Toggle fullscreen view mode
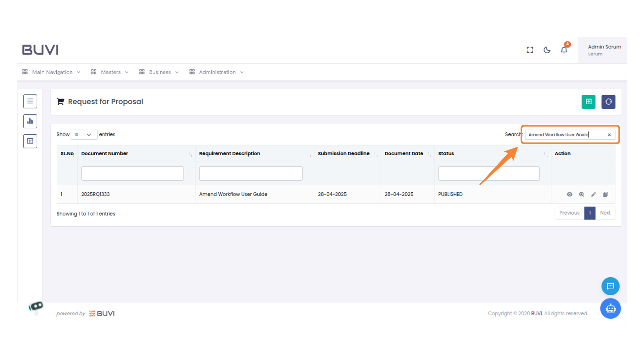Viewport: 644px width, 362px height. pyautogui.click(x=530, y=50)
